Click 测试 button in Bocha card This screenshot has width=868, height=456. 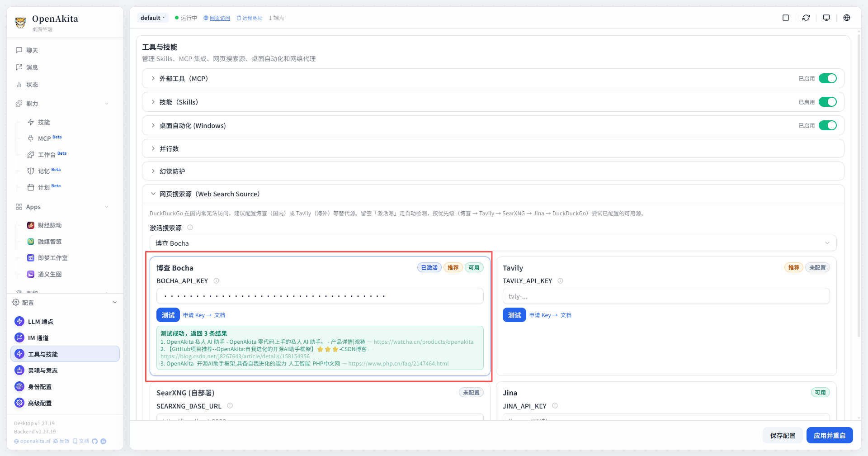pyautogui.click(x=168, y=315)
